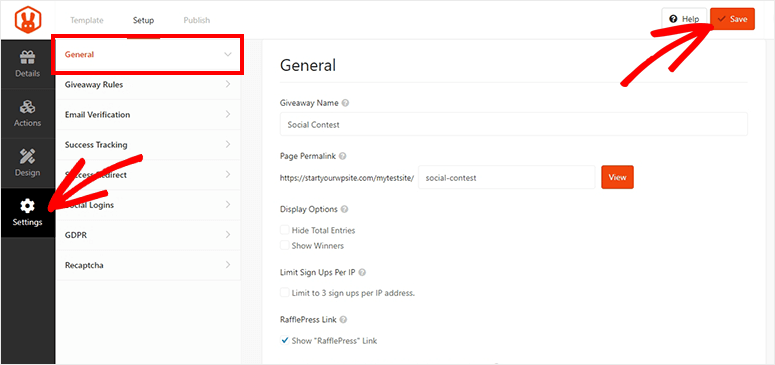Viewport: 775px width, 365px height.
Task: Open the Settings gear icon
Action: click(x=28, y=205)
